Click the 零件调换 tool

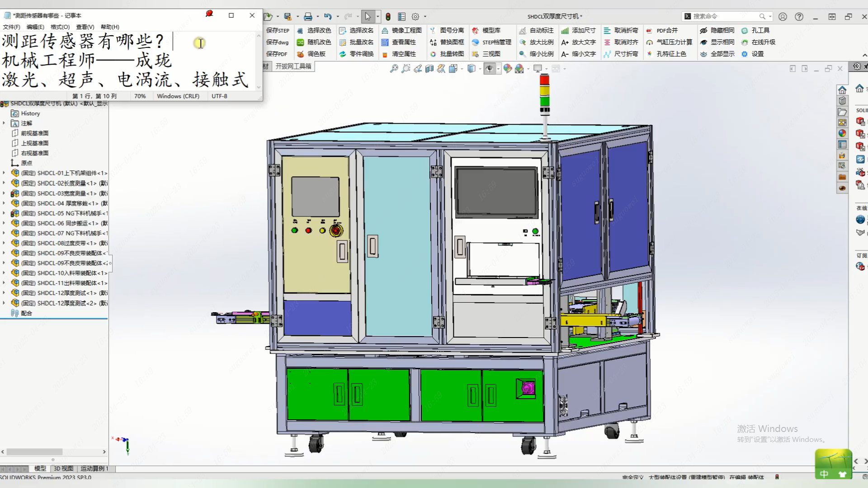[357, 54]
